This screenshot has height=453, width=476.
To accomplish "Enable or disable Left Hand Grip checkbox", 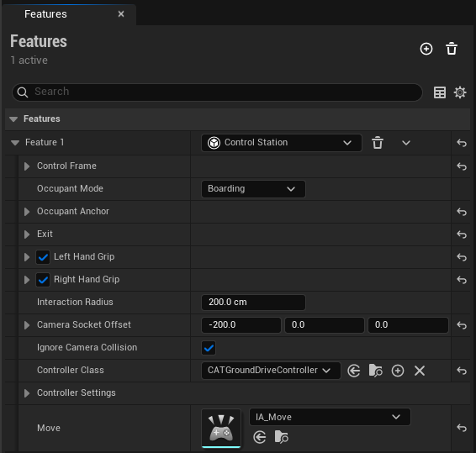I will tap(43, 257).
